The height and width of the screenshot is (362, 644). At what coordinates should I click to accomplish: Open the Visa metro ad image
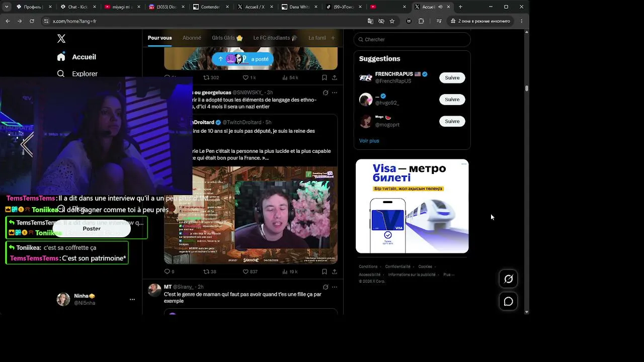click(x=412, y=206)
